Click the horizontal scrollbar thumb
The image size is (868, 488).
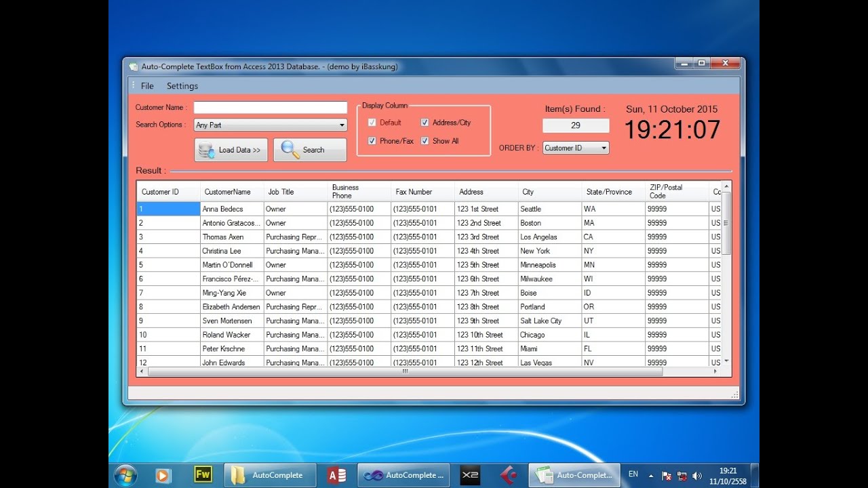click(x=406, y=371)
